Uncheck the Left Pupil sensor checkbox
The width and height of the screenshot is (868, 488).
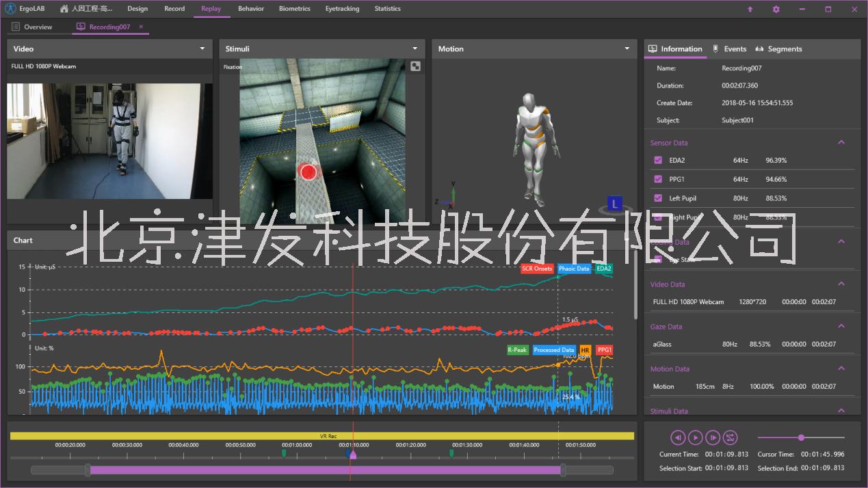click(658, 198)
